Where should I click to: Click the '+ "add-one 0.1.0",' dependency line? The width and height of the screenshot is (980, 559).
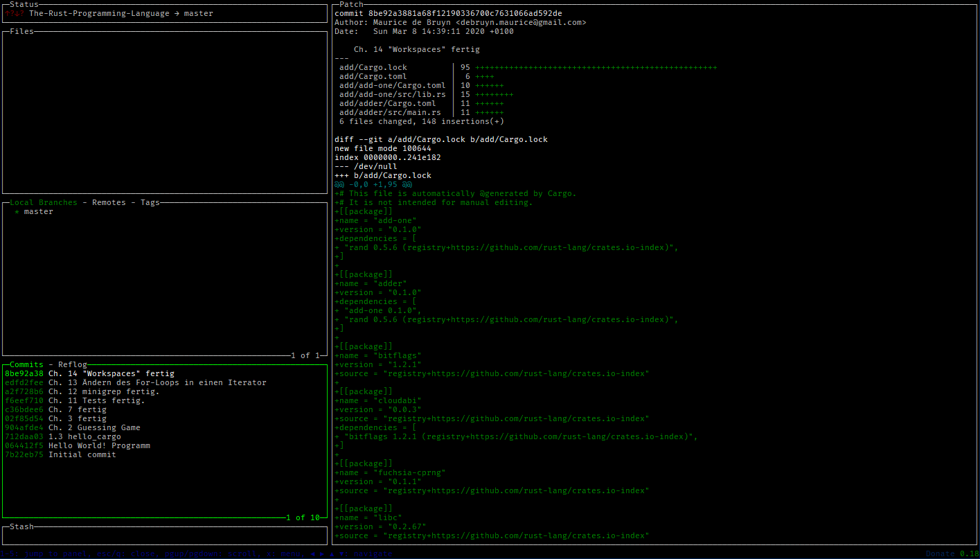(378, 310)
